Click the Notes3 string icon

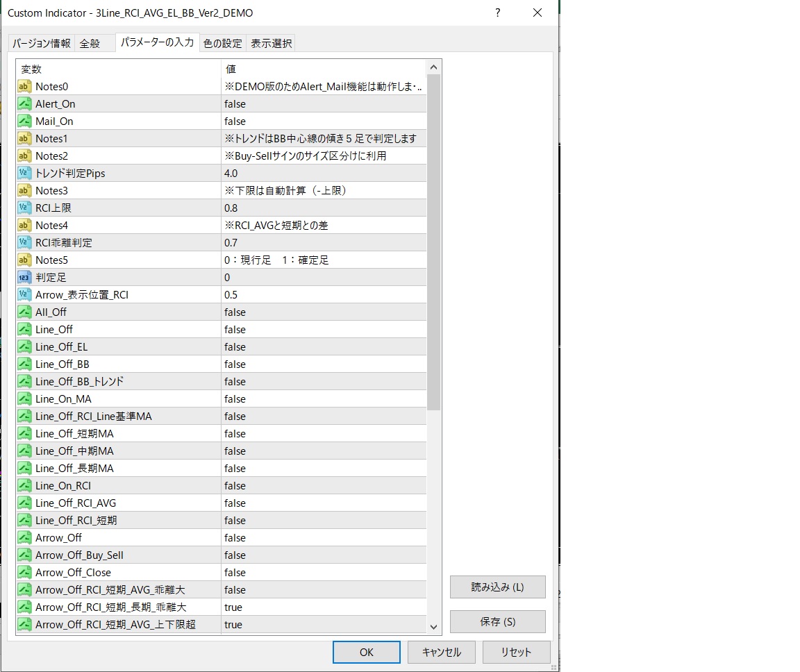coord(24,190)
